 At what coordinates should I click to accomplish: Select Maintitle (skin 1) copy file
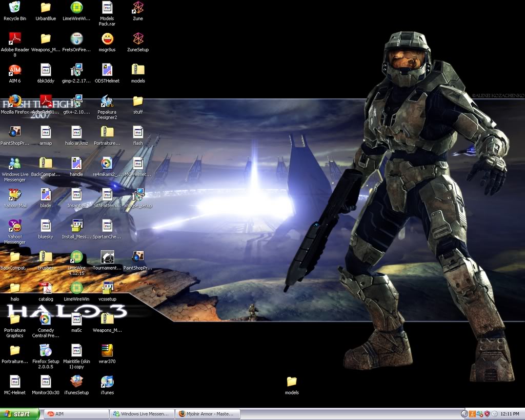point(76,350)
